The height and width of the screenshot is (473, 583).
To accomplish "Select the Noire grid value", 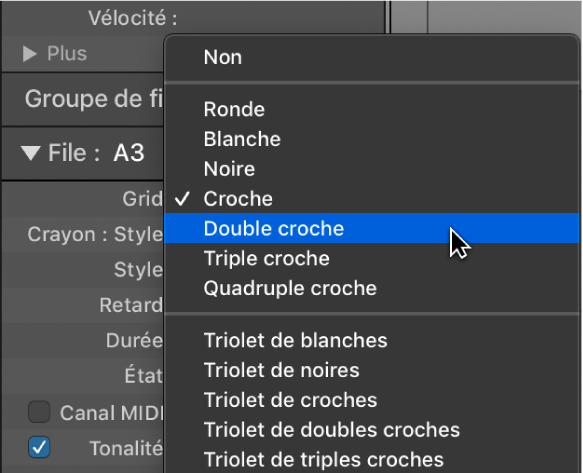I will pos(372,169).
